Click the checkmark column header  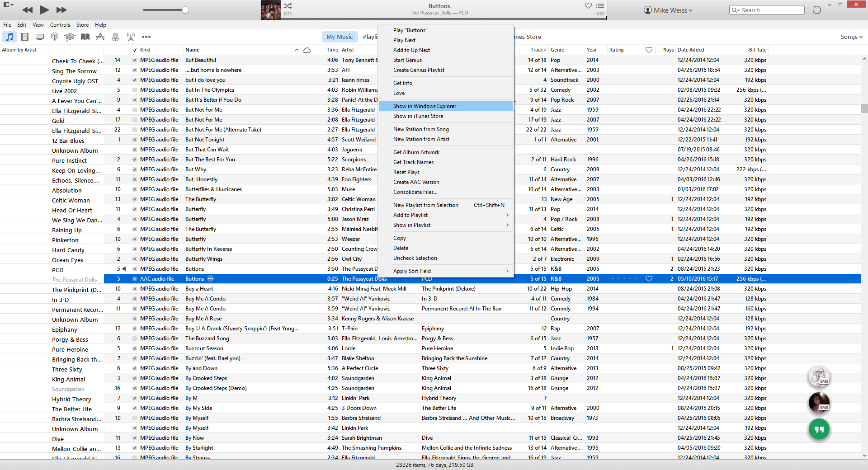pos(135,50)
